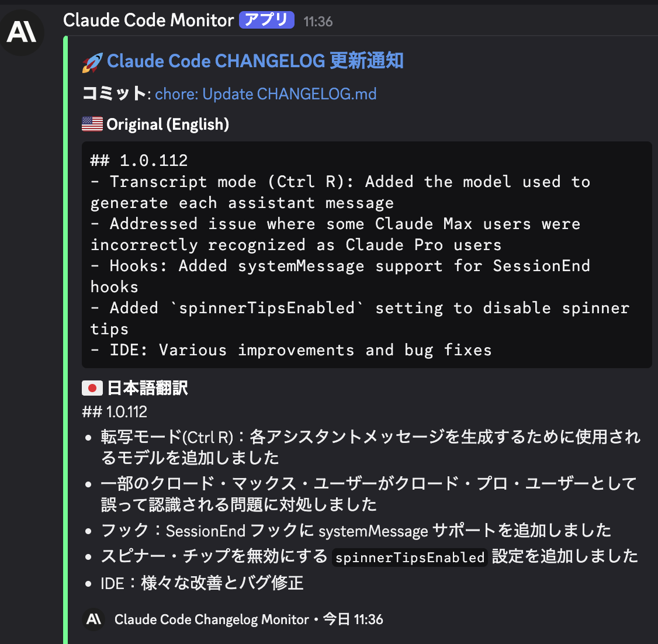Click the Japan flag icon beside 日本語翻訳
The width and height of the screenshot is (658, 644).
tap(92, 387)
